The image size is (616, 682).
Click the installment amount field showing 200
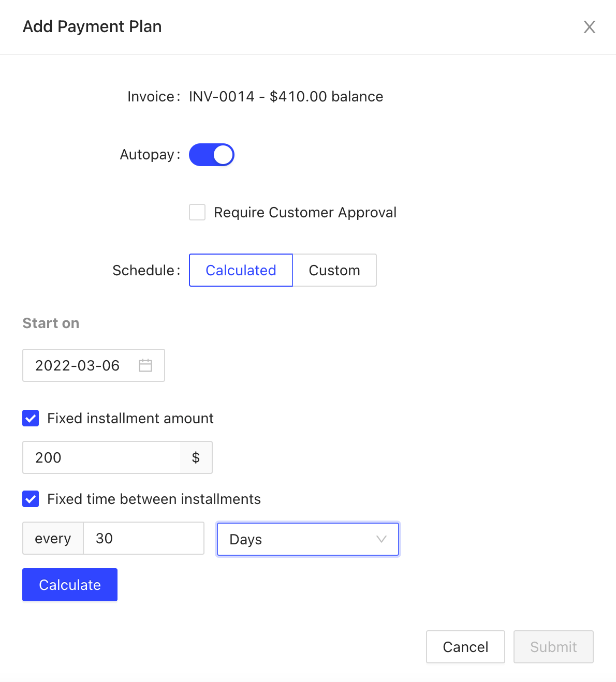101,457
